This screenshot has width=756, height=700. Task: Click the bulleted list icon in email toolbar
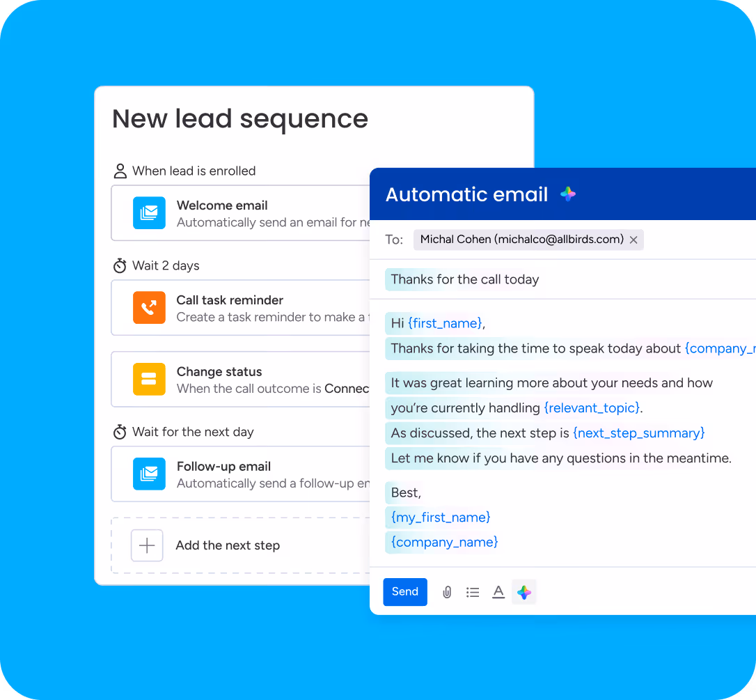pyautogui.click(x=473, y=592)
